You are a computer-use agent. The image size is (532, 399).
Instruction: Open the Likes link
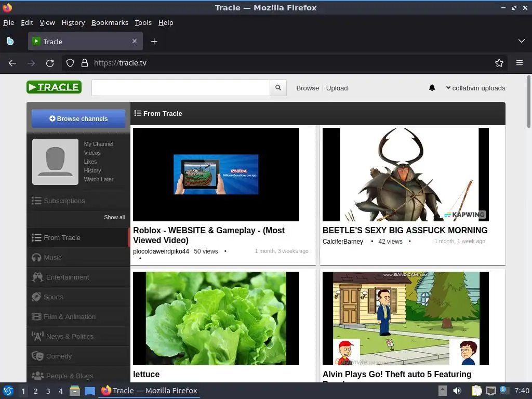(x=90, y=162)
